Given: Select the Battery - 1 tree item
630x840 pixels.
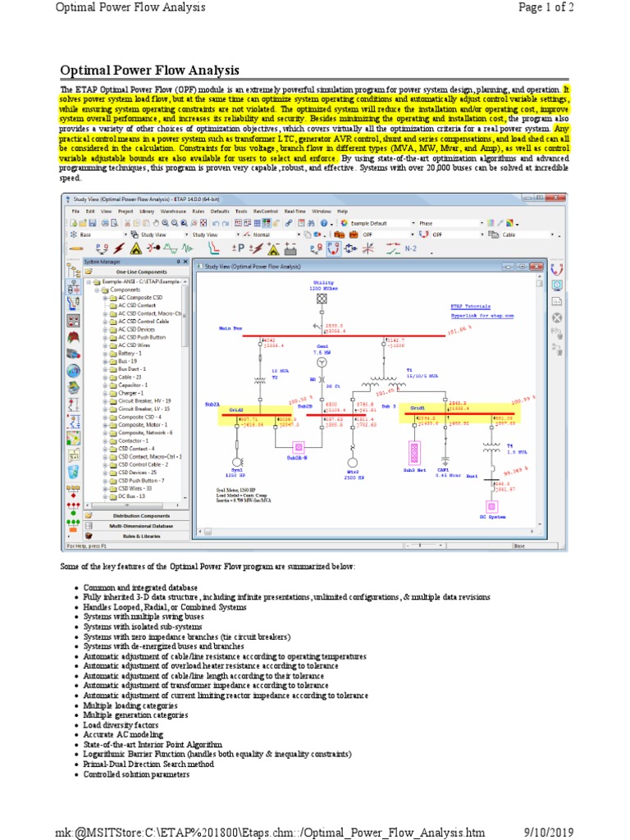Looking at the screenshot, I should 130,354.
